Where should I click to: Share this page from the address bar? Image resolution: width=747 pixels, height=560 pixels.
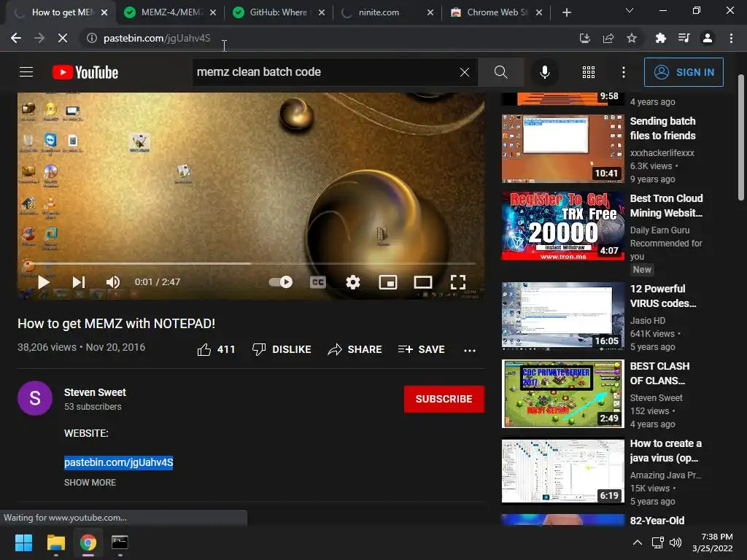coord(608,38)
